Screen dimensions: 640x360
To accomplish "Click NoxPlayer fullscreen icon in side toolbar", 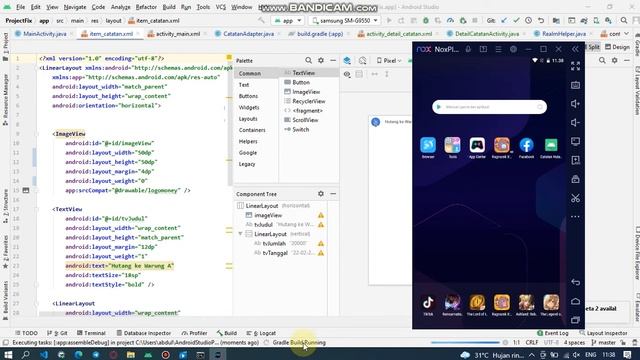I will [576, 66].
